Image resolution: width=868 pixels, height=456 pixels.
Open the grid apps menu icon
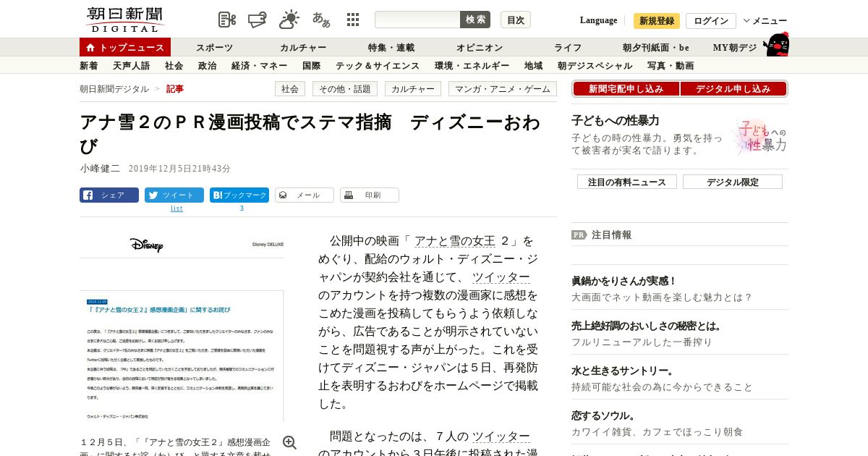pos(353,20)
